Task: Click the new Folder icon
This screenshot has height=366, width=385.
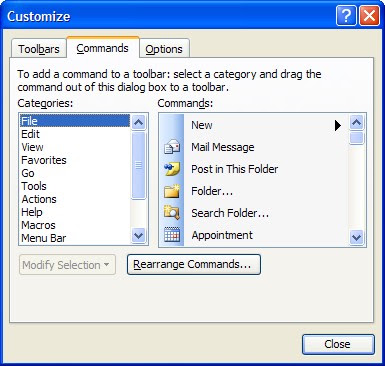Action: [x=172, y=191]
